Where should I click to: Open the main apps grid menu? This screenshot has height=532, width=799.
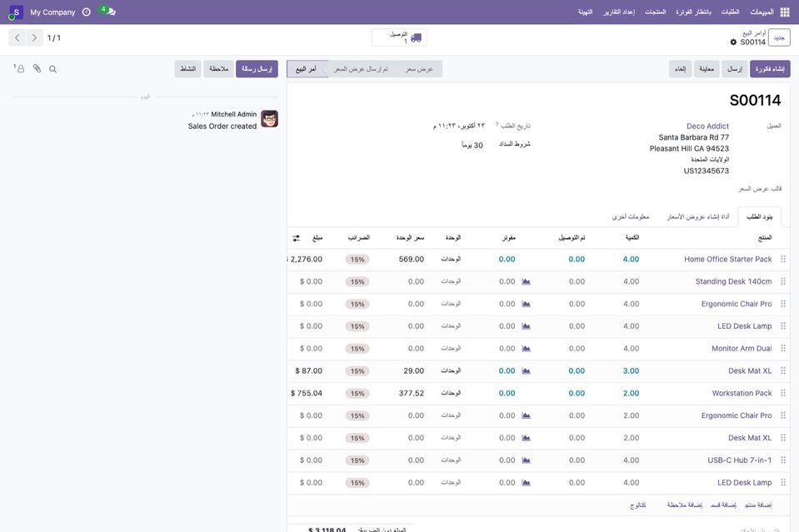(785, 12)
